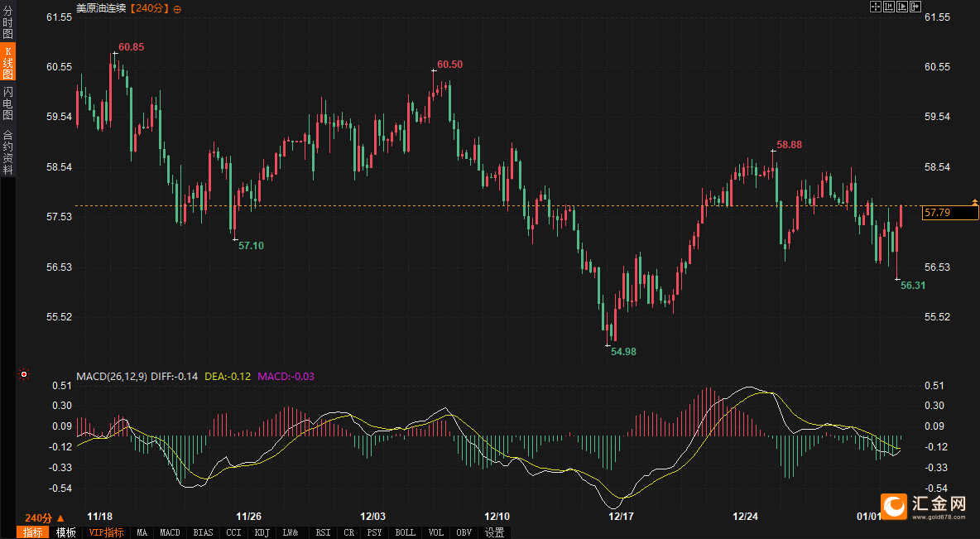Select the 模板 tab at bottom

click(x=65, y=532)
